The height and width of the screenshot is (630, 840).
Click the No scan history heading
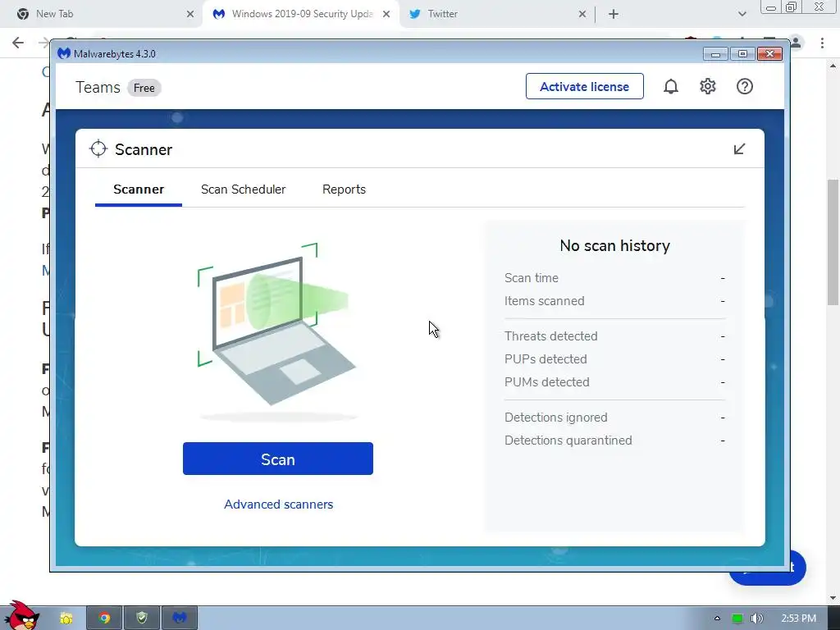(615, 245)
